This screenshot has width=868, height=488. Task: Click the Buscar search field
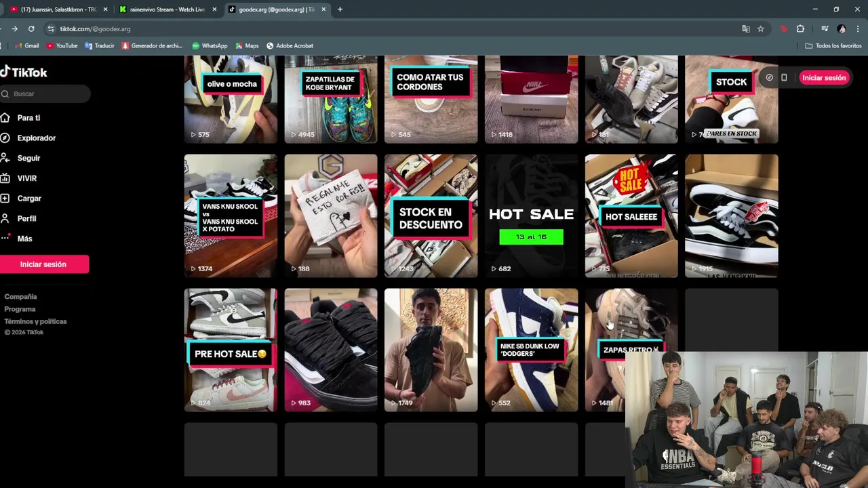pos(45,94)
